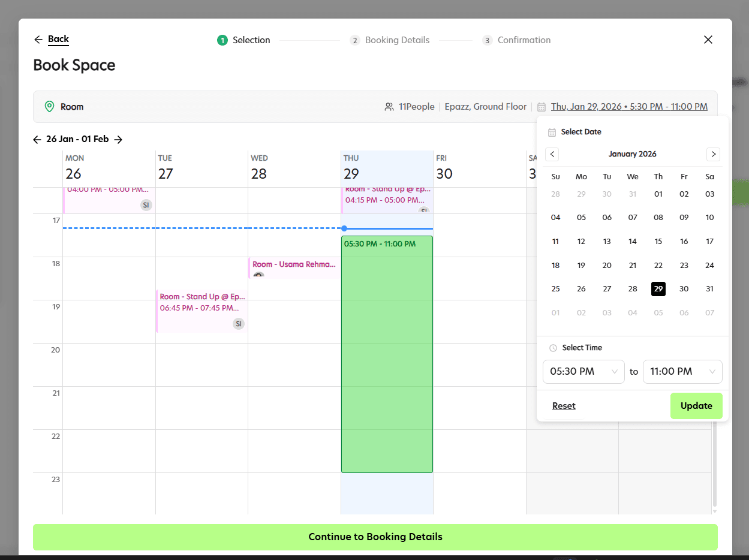Image resolution: width=749 pixels, height=560 pixels.
Task: Select the green 05:30 PM - 11:00 PM block
Action: click(387, 354)
